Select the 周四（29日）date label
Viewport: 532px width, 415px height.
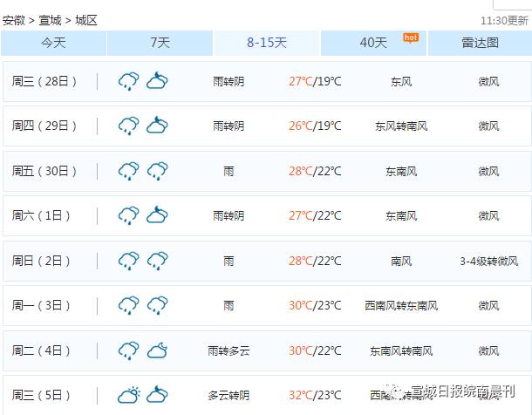(44, 126)
